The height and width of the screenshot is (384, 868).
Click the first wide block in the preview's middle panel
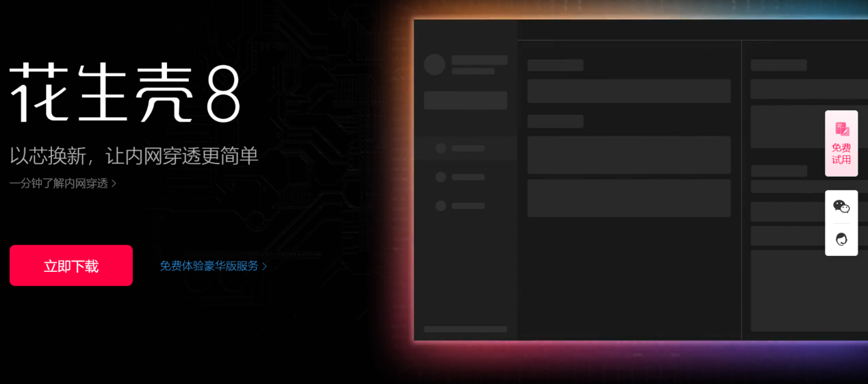click(x=628, y=91)
